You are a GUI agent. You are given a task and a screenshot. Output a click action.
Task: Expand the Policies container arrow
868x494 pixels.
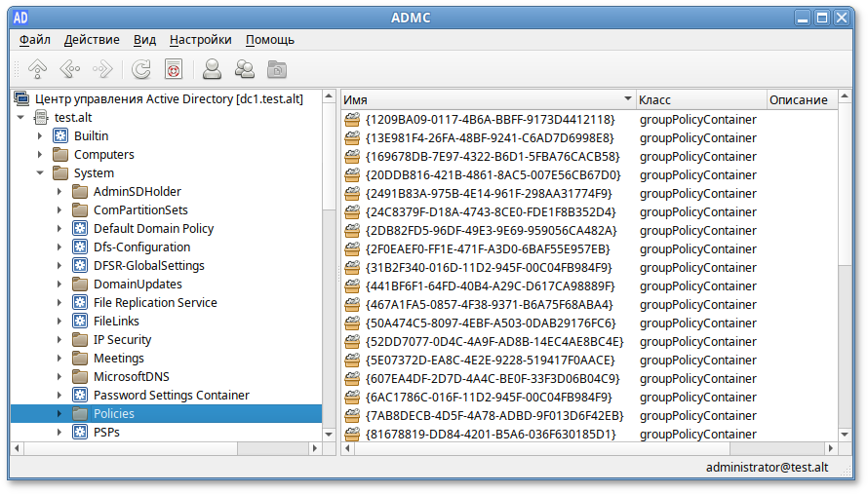pos(59,414)
